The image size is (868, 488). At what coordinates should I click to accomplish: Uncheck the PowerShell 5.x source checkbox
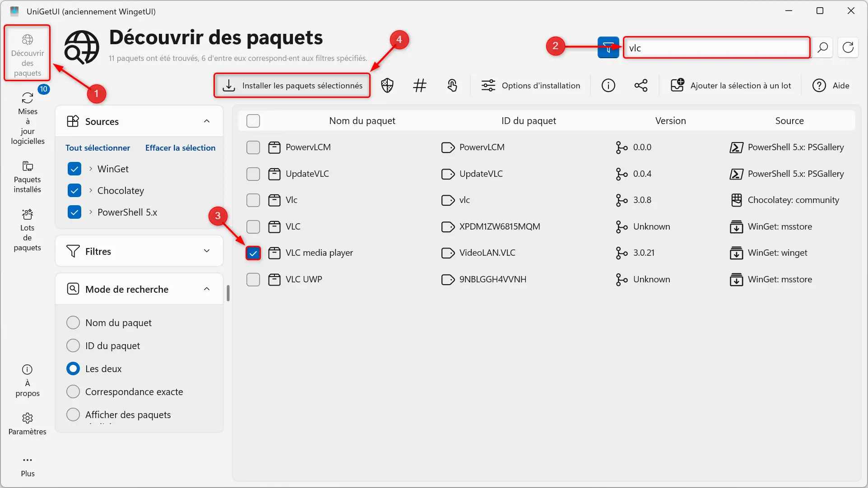(74, 212)
